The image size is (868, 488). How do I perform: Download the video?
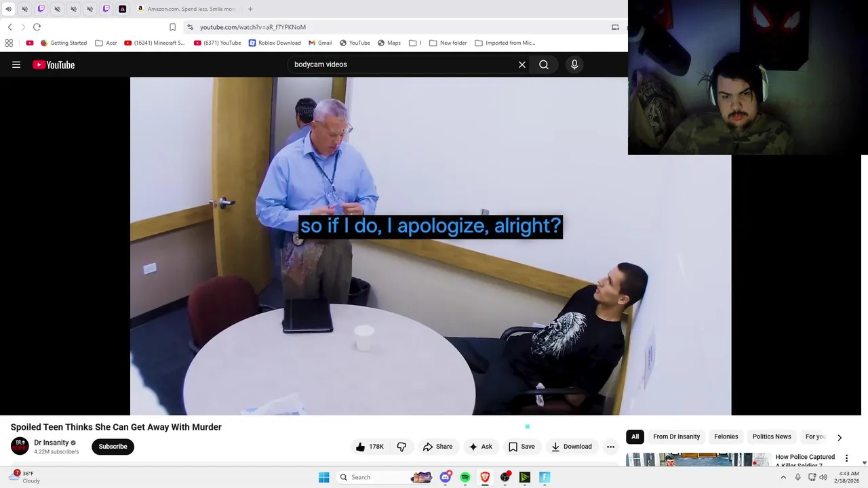pos(571,447)
